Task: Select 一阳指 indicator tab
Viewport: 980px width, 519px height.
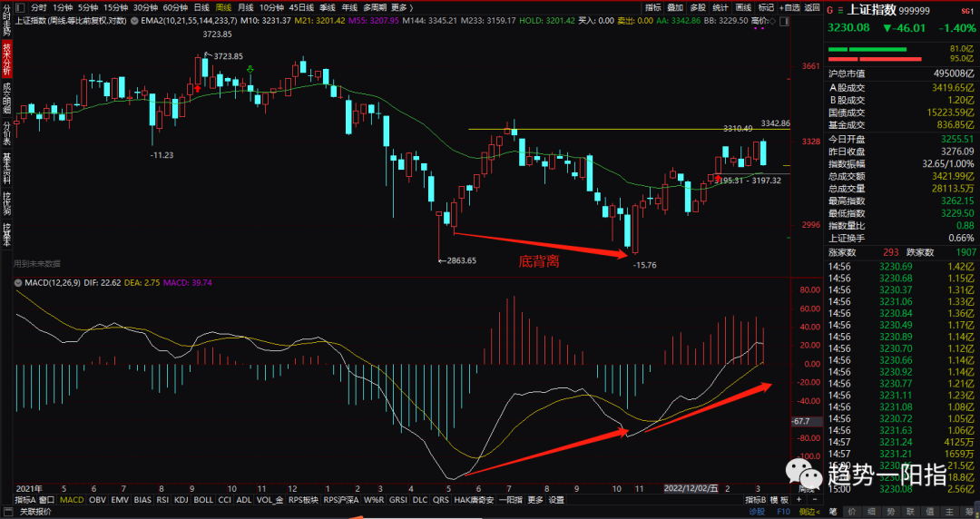Action: pos(511,500)
